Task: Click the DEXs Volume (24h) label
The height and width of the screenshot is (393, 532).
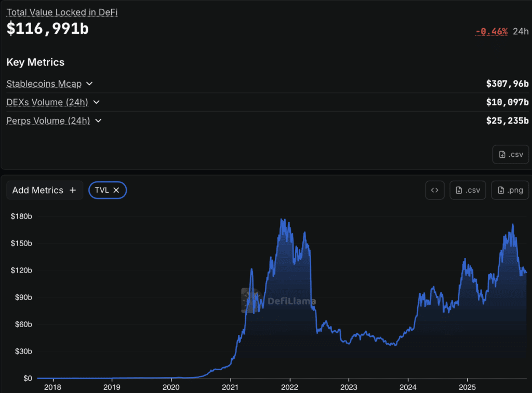Action: [47, 102]
